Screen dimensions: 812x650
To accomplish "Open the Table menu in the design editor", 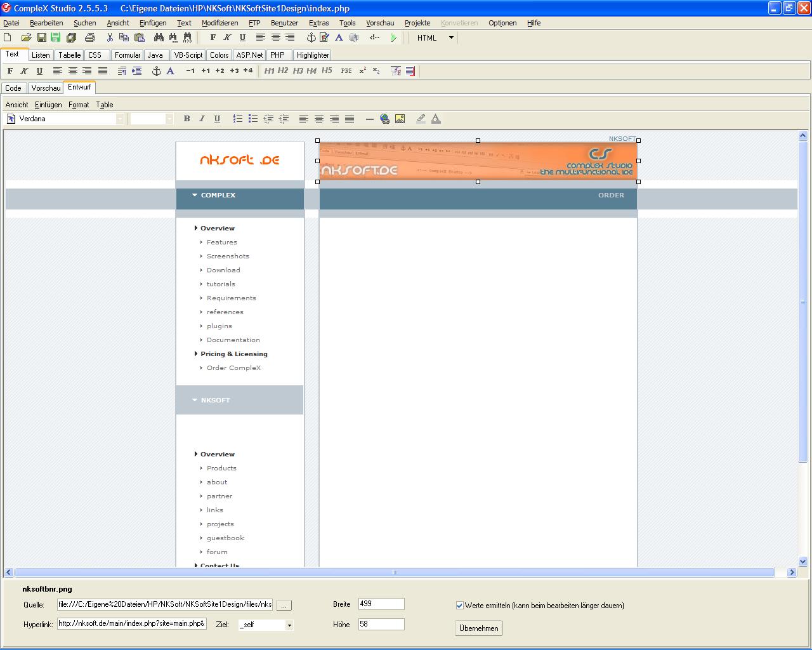I will tap(105, 105).
